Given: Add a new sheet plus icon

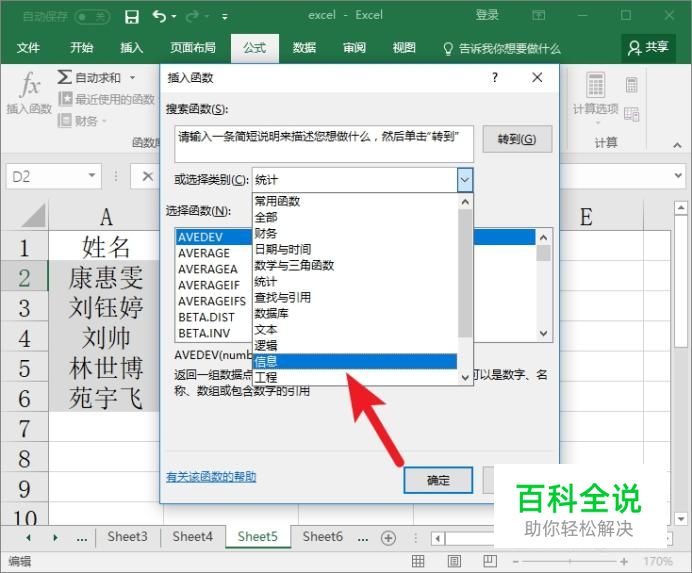Looking at the screenshot, I should coord(388,538).
